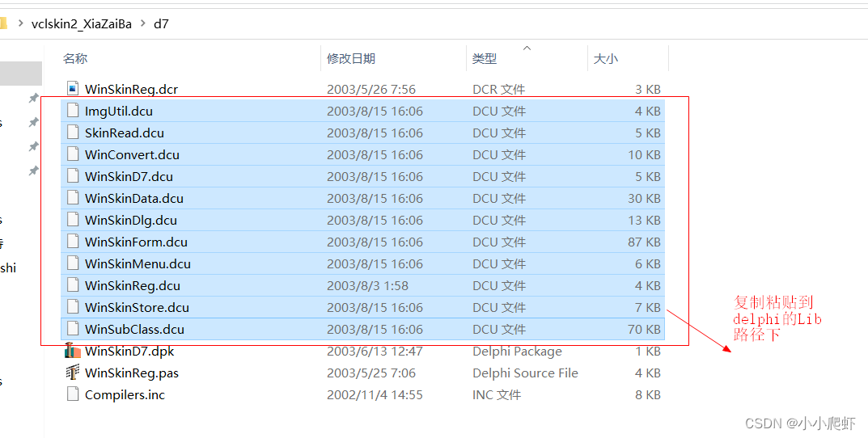Click the date 2003/8/3 1:58
Screen dimensions: 868x438
[x=367, y=286]
